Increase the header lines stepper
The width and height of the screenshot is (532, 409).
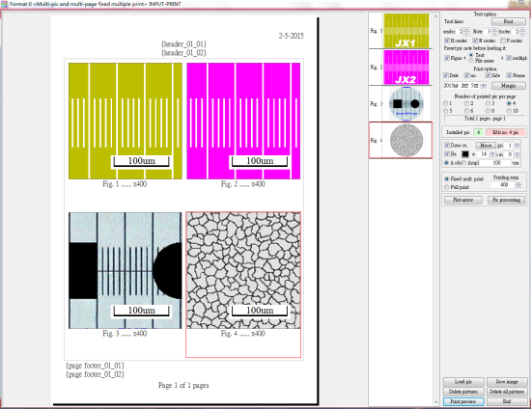(467, 30)
